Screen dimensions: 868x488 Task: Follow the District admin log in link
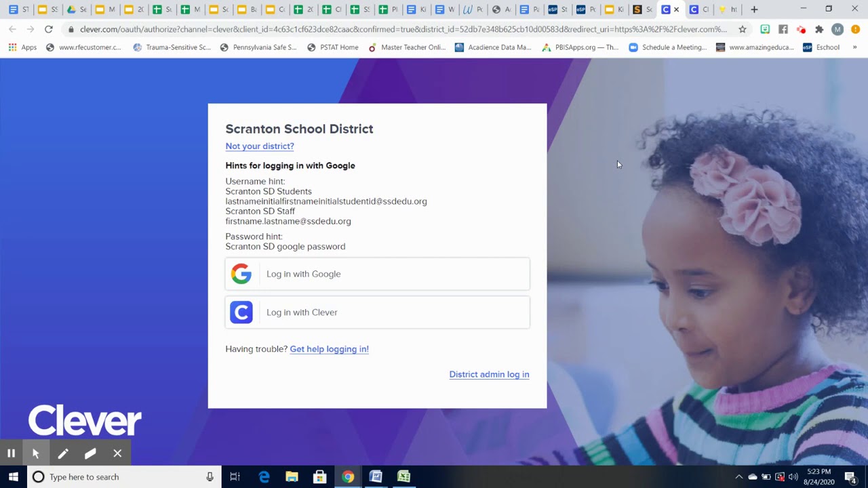coord(489,374)
